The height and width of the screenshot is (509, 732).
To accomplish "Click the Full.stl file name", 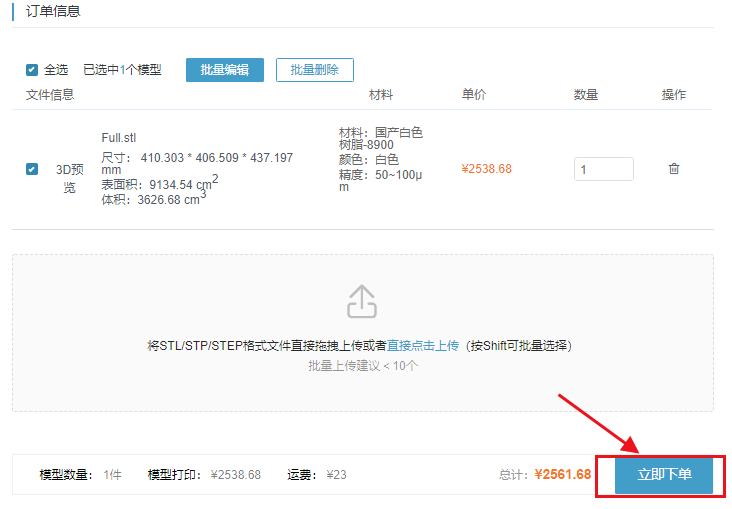I will (x=119, y=138).
